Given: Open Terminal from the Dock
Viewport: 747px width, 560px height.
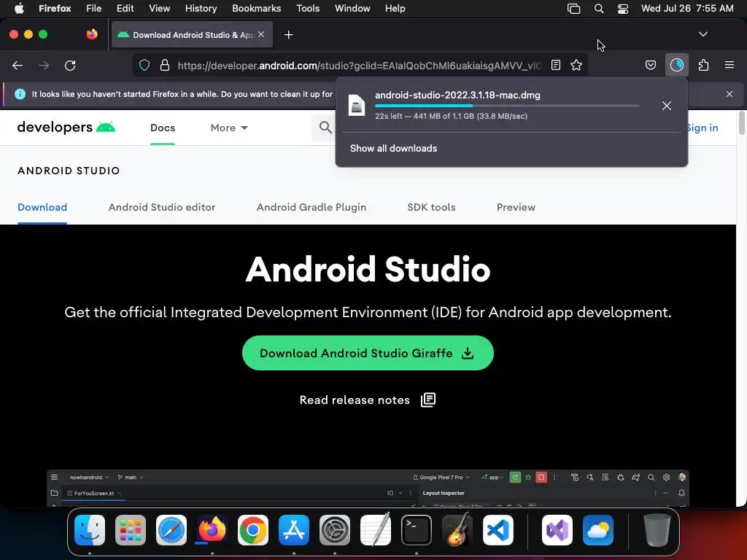Looking at the screenshot, I should [x=417, y=530].
